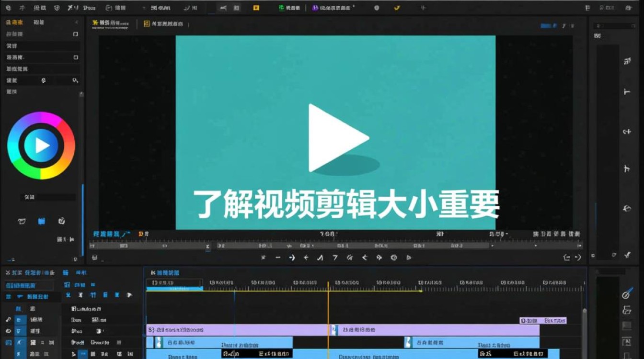Toggle the blue square beside the link icon

click(x=20, y=320)
